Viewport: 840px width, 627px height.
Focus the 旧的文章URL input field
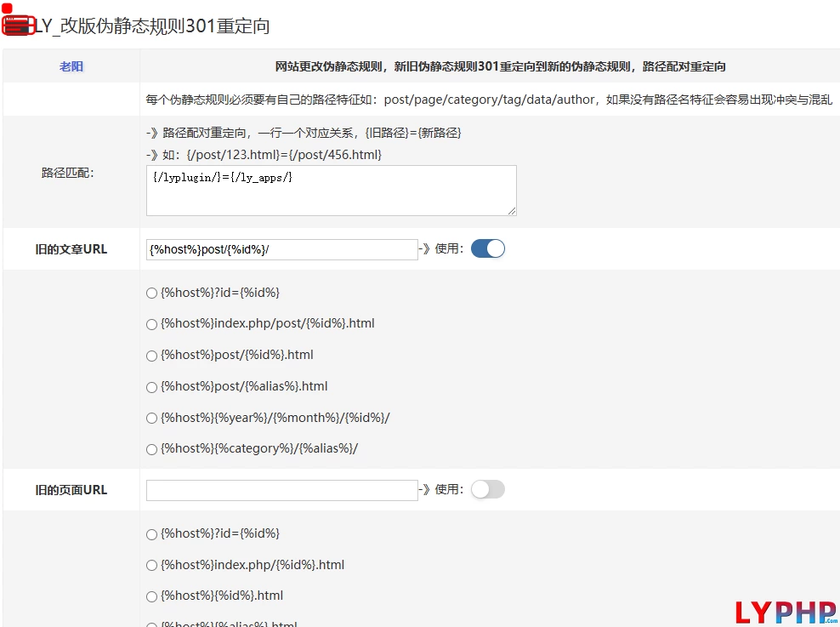tap(281, 249)
